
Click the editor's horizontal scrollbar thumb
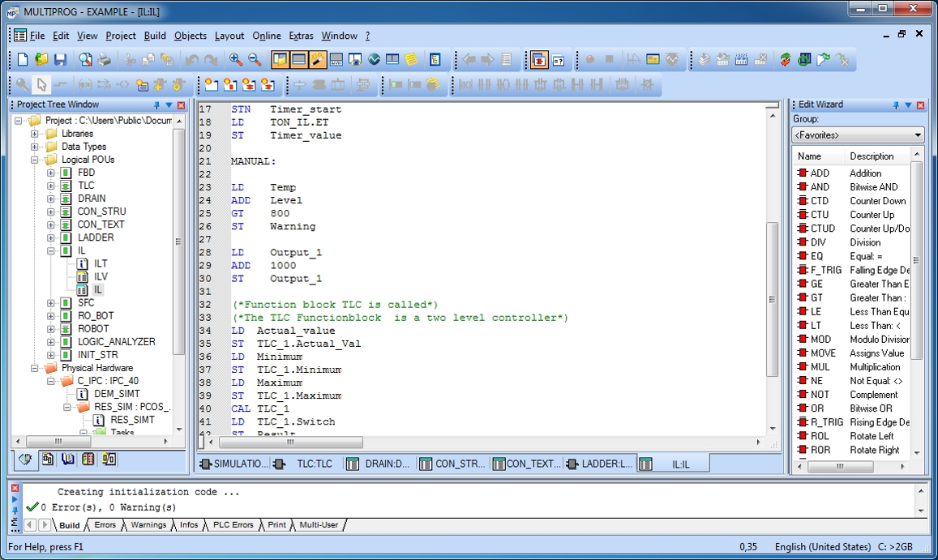[x=289, y=442]
